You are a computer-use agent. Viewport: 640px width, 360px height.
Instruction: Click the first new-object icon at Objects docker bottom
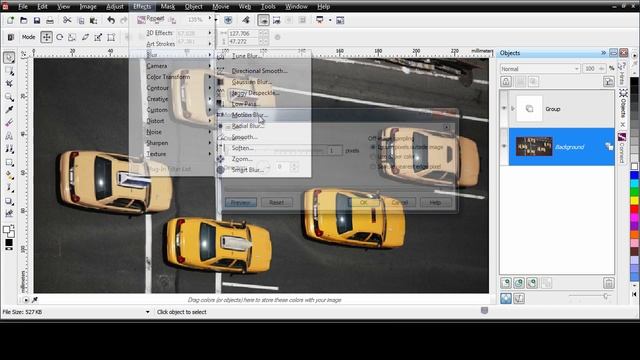506,283
